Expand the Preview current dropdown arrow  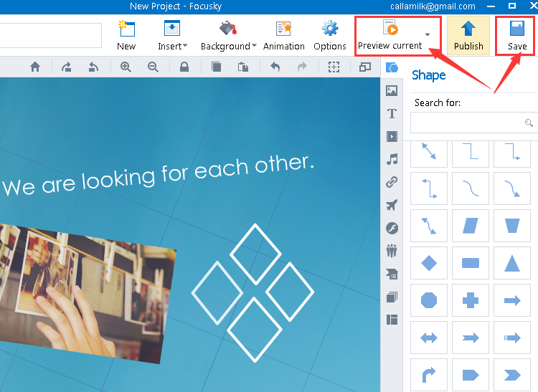pos(428,34)
